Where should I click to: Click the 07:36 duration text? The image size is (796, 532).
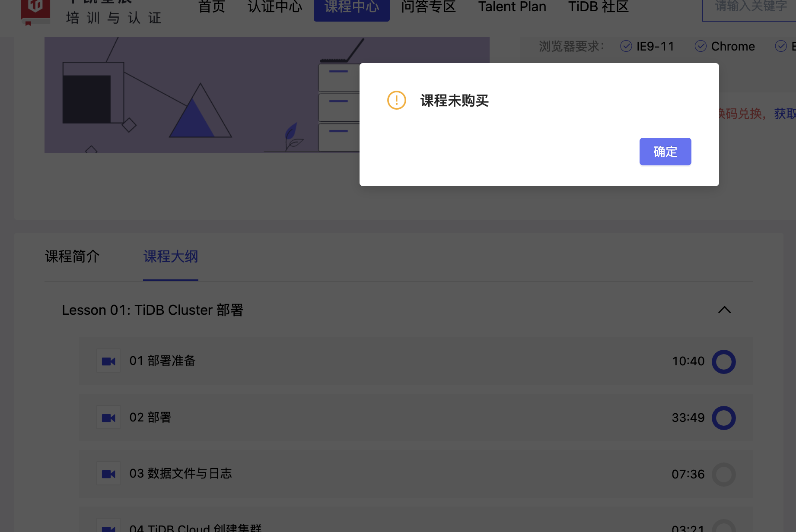tap(688, 474)
